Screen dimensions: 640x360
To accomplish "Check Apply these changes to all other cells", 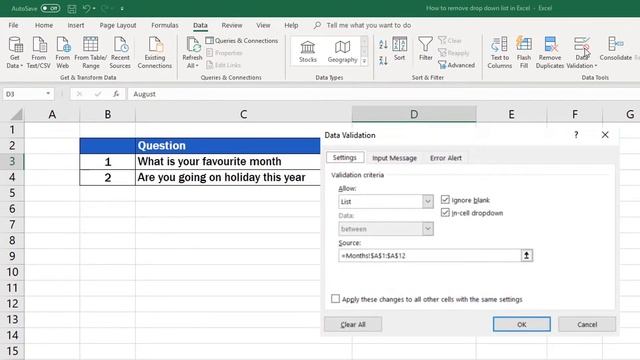I will 335,299.
